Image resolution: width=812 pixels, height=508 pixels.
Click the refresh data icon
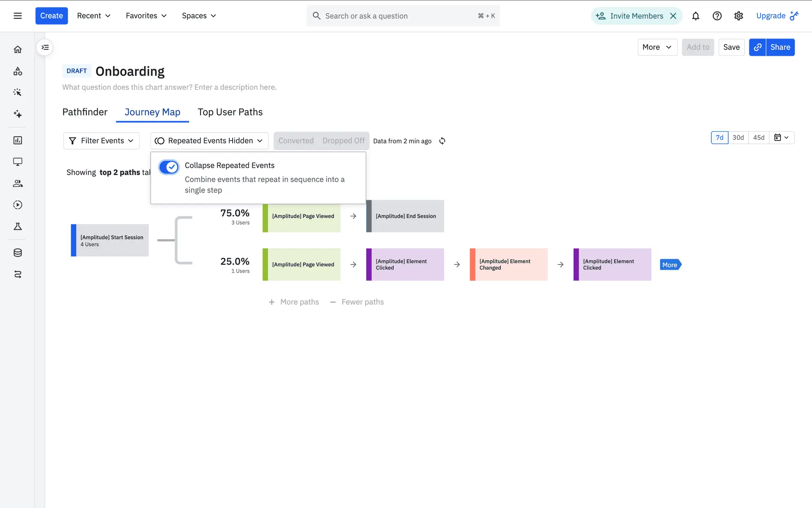[442, 141]
